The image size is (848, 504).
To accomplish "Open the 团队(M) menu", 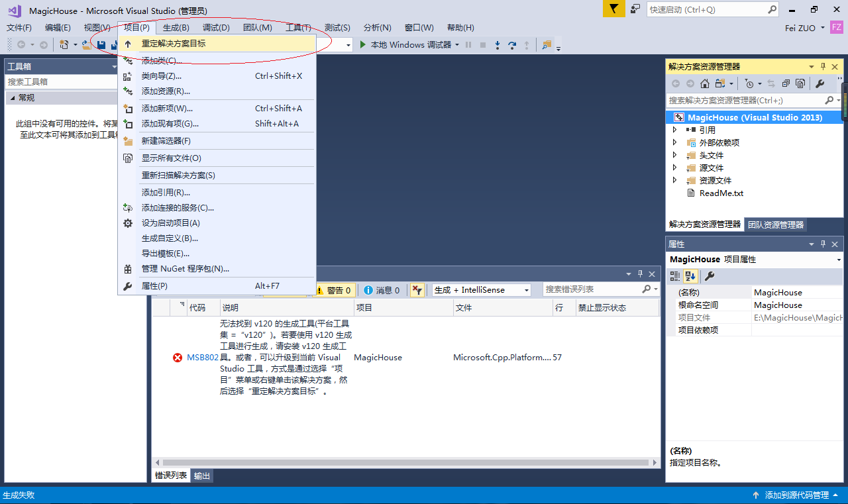I will pos(257,28).
